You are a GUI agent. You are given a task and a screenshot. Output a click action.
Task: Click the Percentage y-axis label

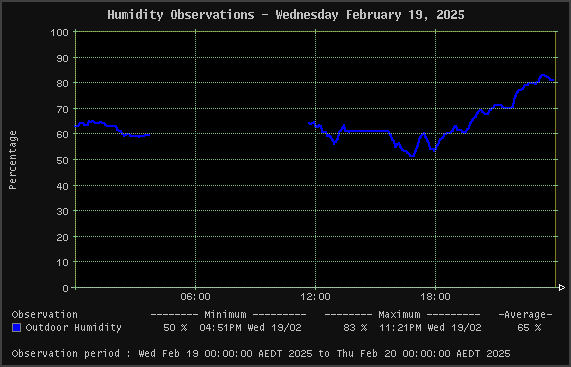(x=13, y=160)
